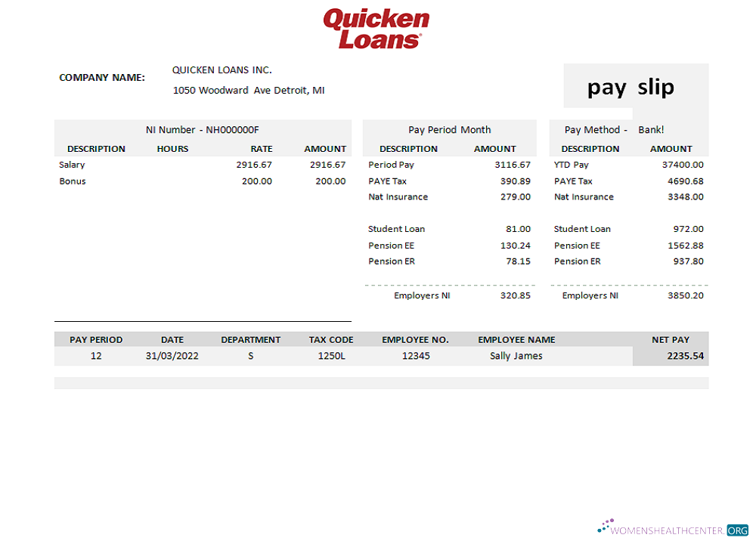Image resolution: width=756 pixels, height=544 pixels.
Task: Expand the AMOUNT column in YTD section
Action: point(671,149)
